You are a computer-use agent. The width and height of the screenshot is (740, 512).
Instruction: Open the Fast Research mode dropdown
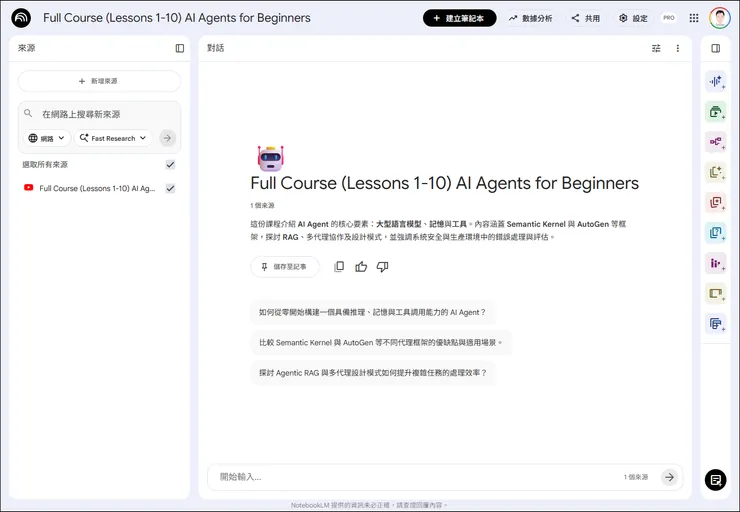(113, 138)
